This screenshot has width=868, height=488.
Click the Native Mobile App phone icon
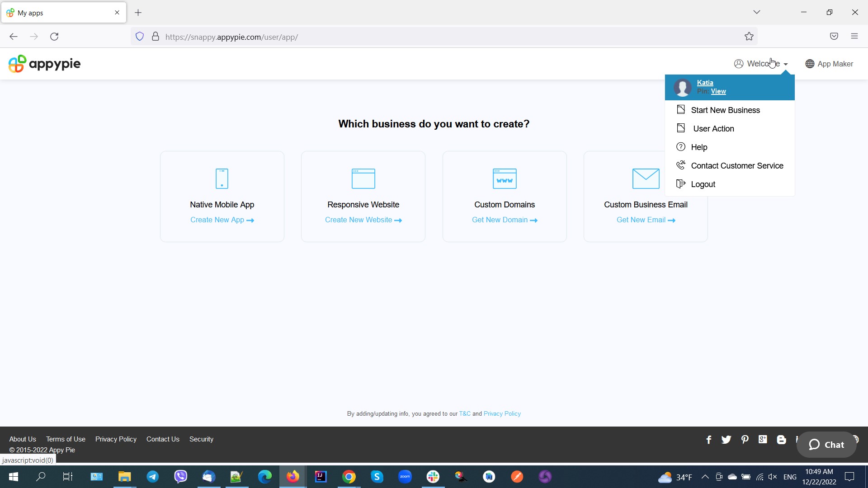click(222, 178)
